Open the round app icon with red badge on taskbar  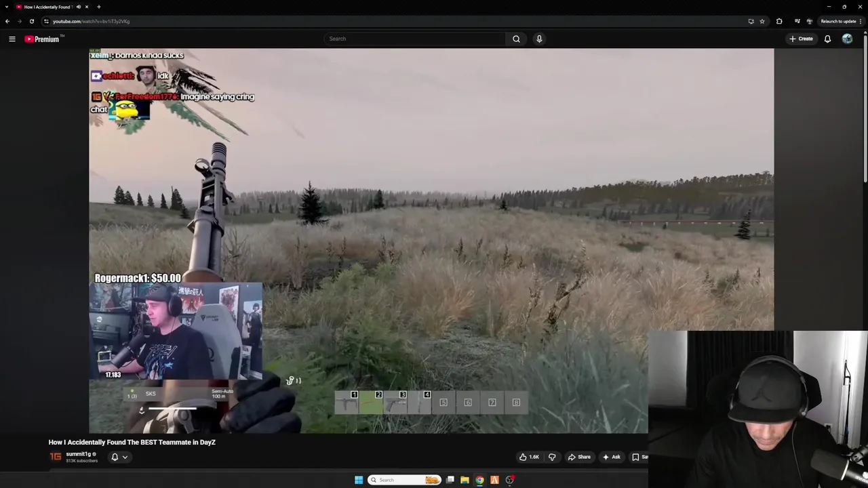click(509, 480)
